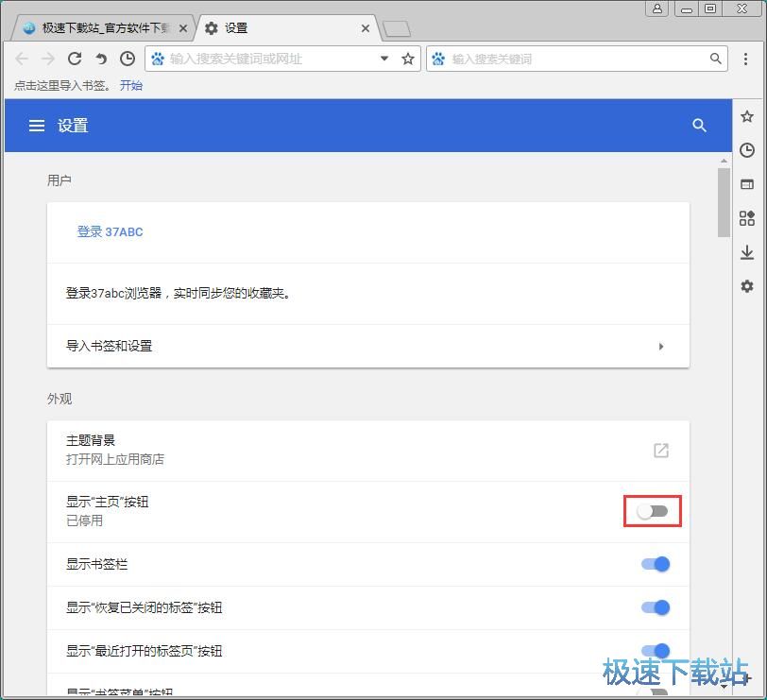Refresh the current page

point(75,58)
